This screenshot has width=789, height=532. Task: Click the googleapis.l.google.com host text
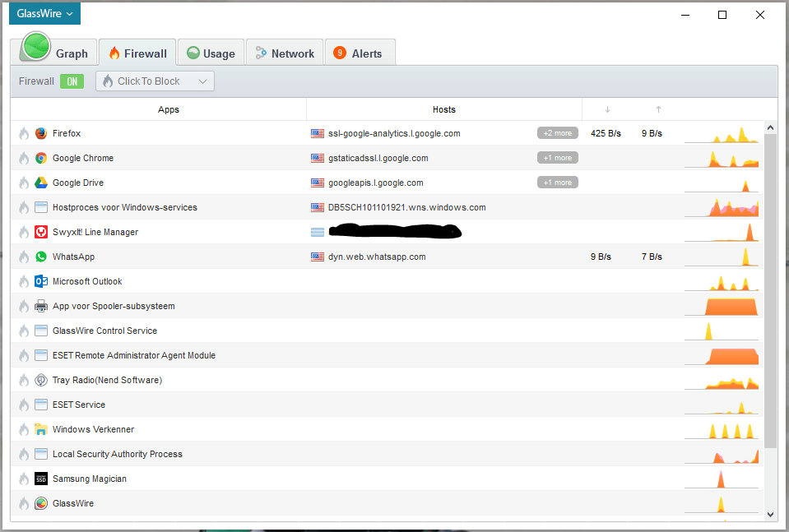click(376, 183)
